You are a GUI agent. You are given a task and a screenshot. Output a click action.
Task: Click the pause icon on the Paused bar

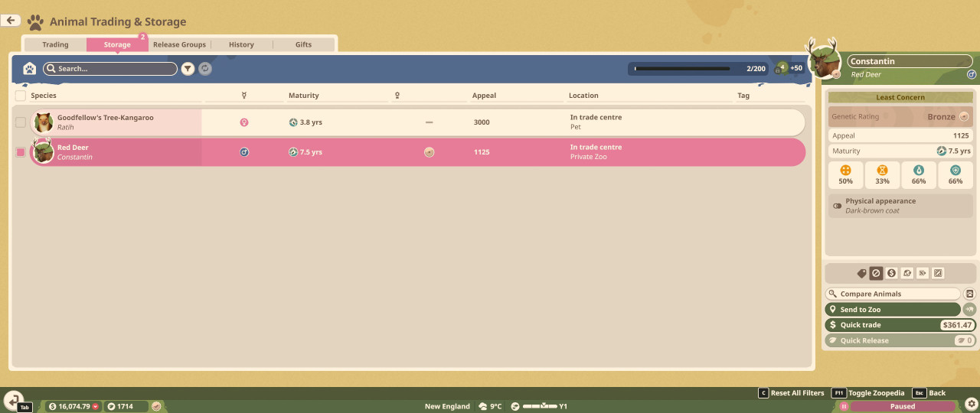(844, 406)
